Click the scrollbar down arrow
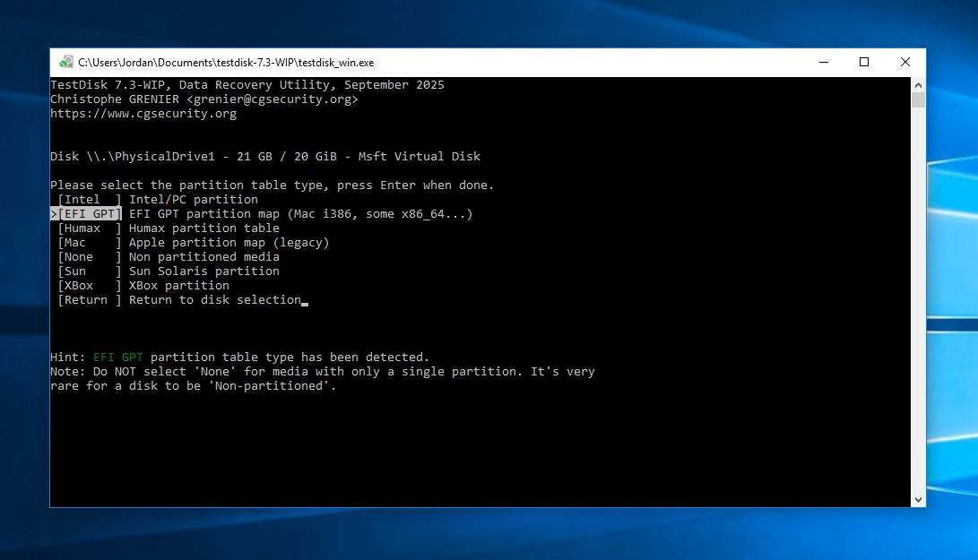 [x=918, y=499]
